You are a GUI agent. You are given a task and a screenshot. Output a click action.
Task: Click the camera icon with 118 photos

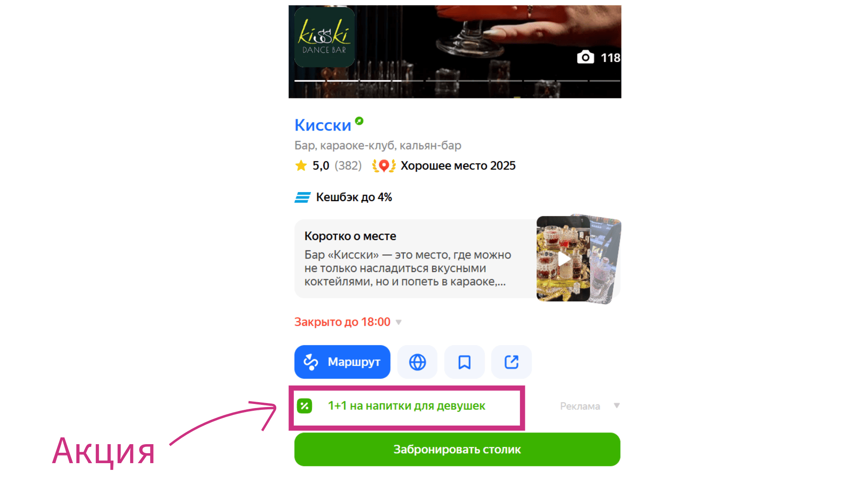click(x=585, y=57)
